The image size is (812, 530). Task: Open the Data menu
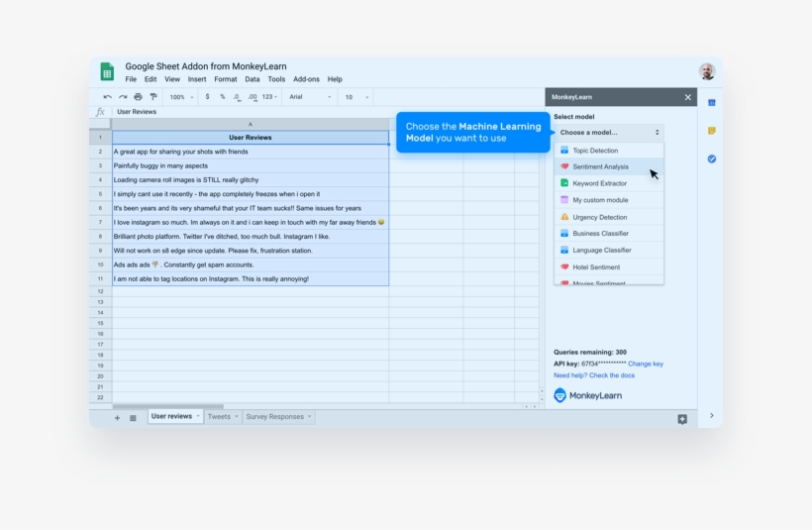(253, 79)
